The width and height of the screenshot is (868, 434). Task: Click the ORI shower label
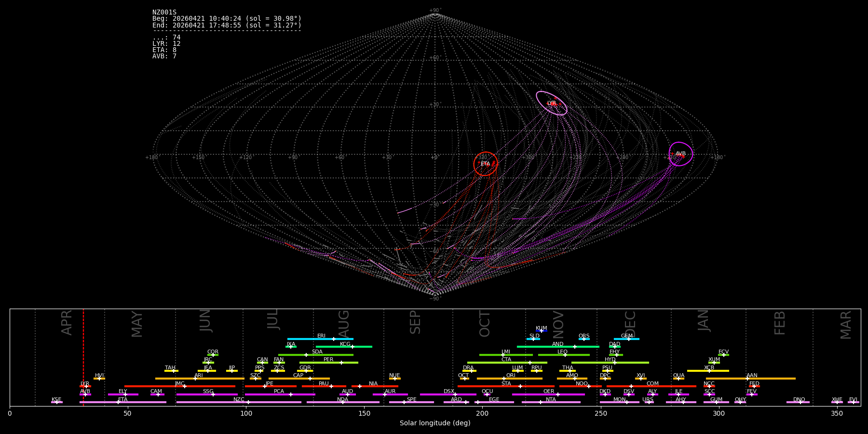[x=511, y=376]
